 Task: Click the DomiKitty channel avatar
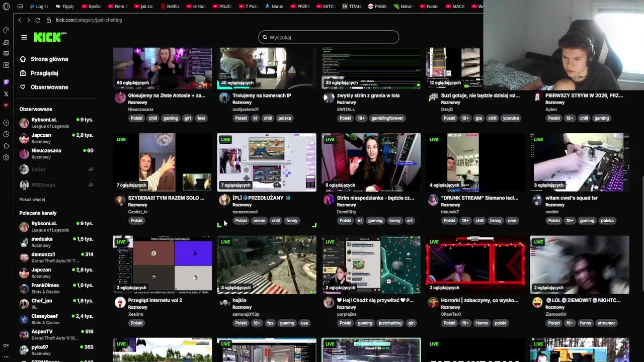tap(329, 200)
